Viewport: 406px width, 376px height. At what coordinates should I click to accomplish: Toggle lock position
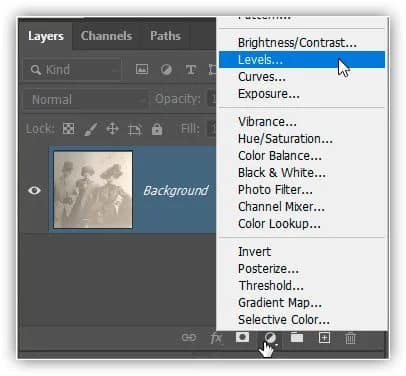(x=112, y=129)
